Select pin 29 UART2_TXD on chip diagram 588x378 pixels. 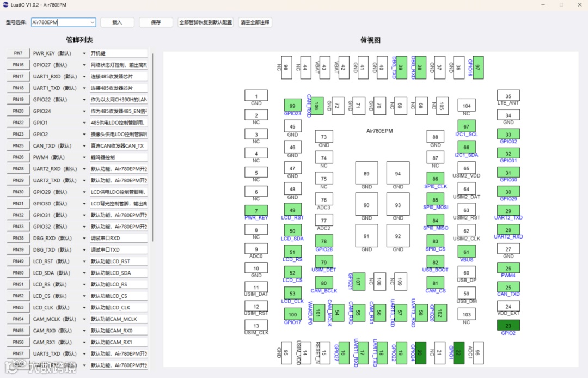(x=508, y=211)
